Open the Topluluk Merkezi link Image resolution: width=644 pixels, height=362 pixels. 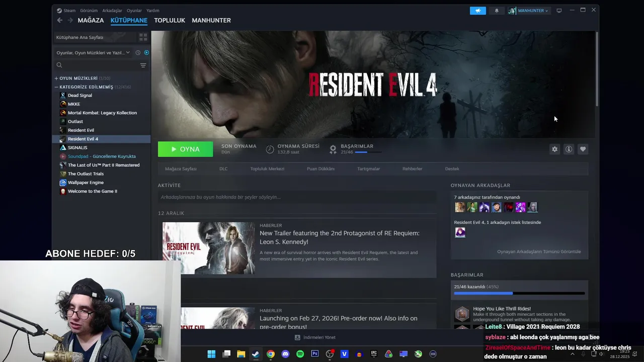pyautogui.click(x=267, y=169)
